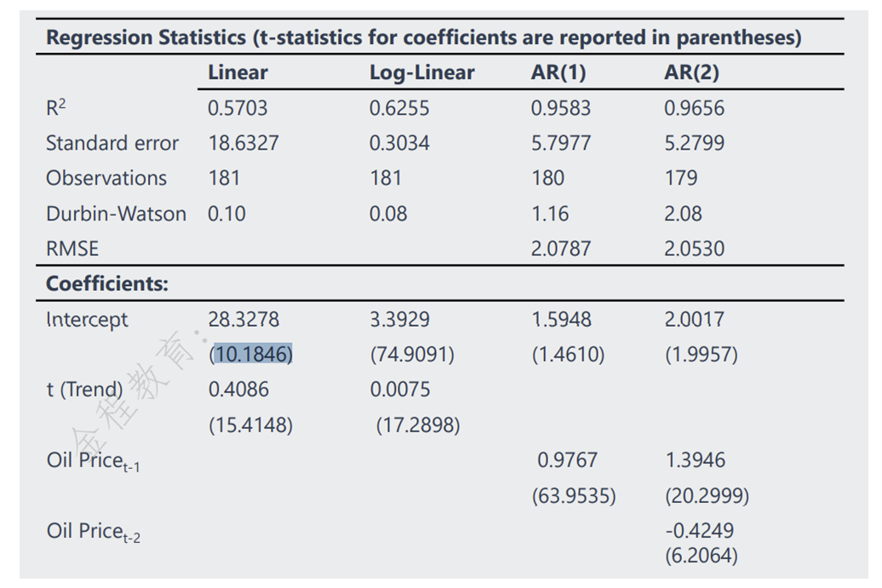Viewport: 882px width, 588px height.
Task: Click the t (Trend) row label
Action: (x=84, y=390)
